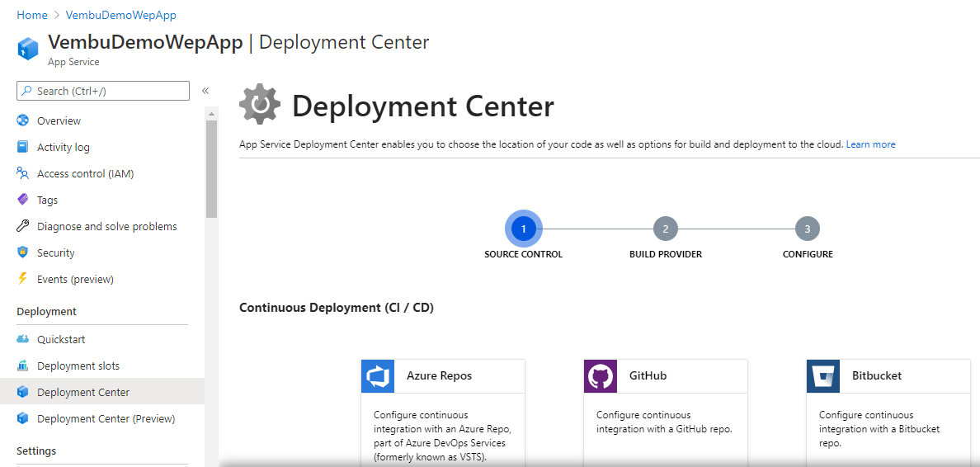Screen dimensions: 980x467
Task: Click the wrench icon for Diagnose and solve problems
Action: click(23, 226)
